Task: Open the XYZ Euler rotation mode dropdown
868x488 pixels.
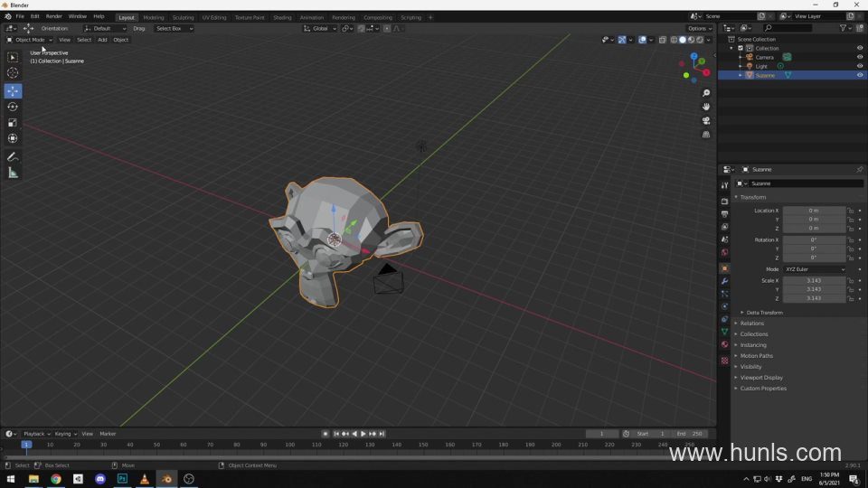Action: click(x=815, y=269)
